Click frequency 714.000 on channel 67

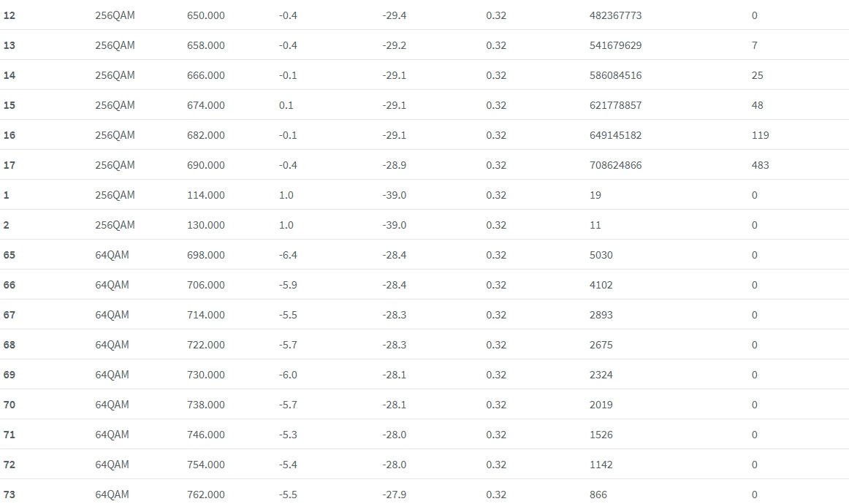206,315
